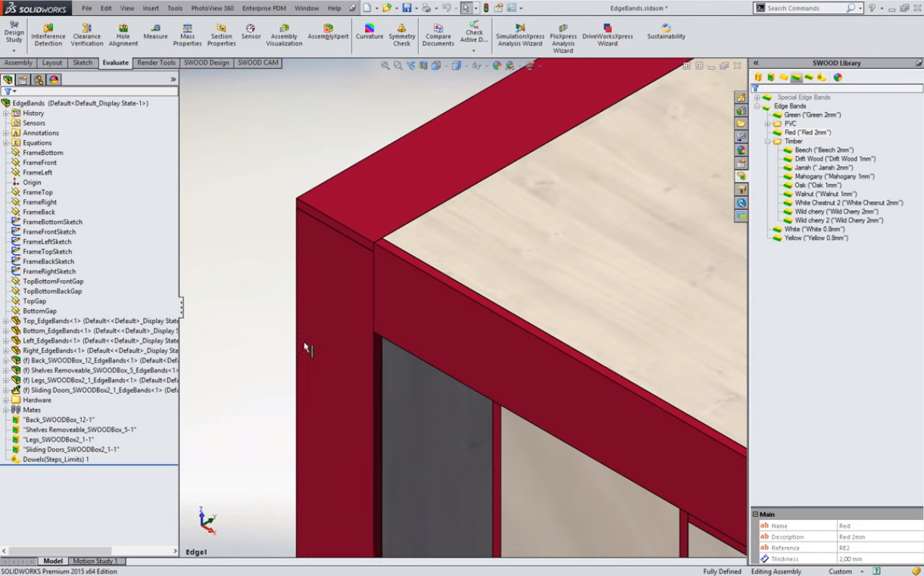924x576 pixels.
Task: Select the FrameTop plane in tree
Action: click(x=38, y=192)
